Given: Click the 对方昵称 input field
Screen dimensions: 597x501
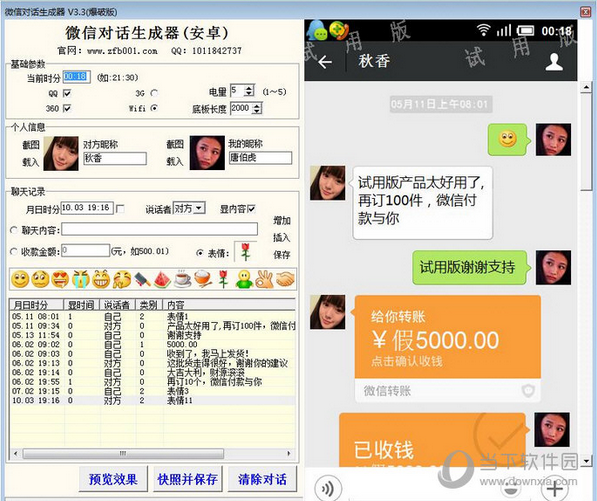Looking at the screenshot, I should [x=115, y=158].
